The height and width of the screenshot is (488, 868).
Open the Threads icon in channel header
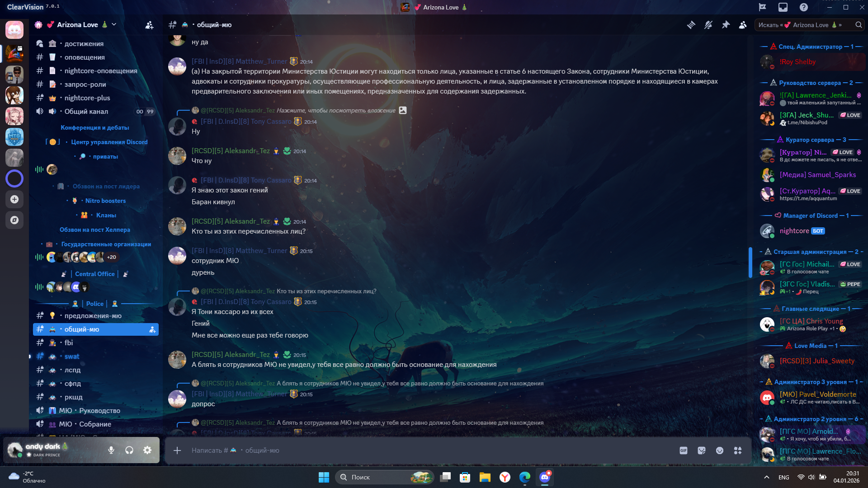point(691,25)
